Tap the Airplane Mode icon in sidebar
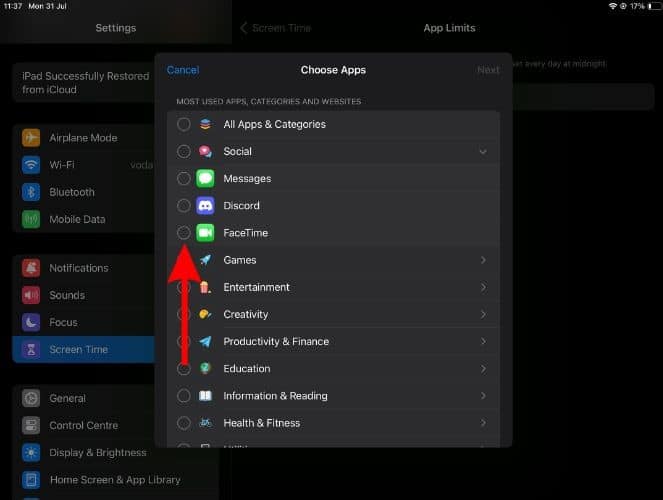This screenshot has width=663, height=500. coord(31,138)
